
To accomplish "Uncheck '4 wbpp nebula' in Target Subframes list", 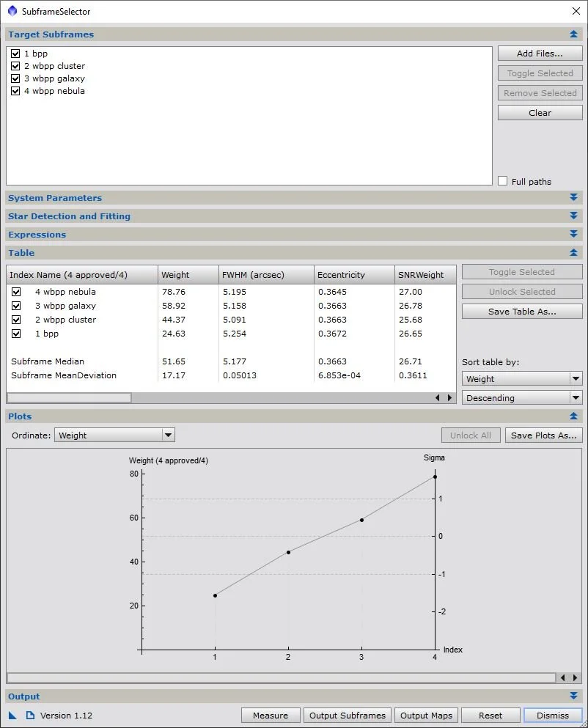I will pyautogui.click(x=15, y=91).
